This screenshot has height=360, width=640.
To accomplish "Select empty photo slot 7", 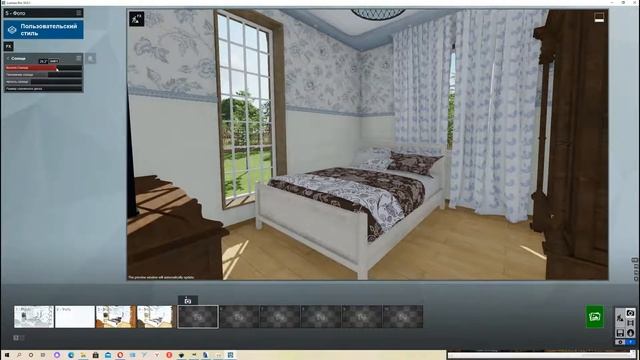I will click(x=280, y=317).
